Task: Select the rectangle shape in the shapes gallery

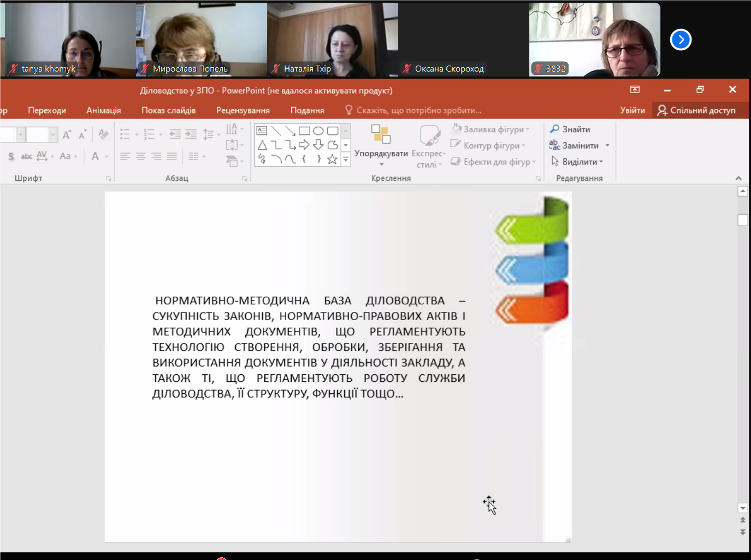Action: click(x=304, y=131)
